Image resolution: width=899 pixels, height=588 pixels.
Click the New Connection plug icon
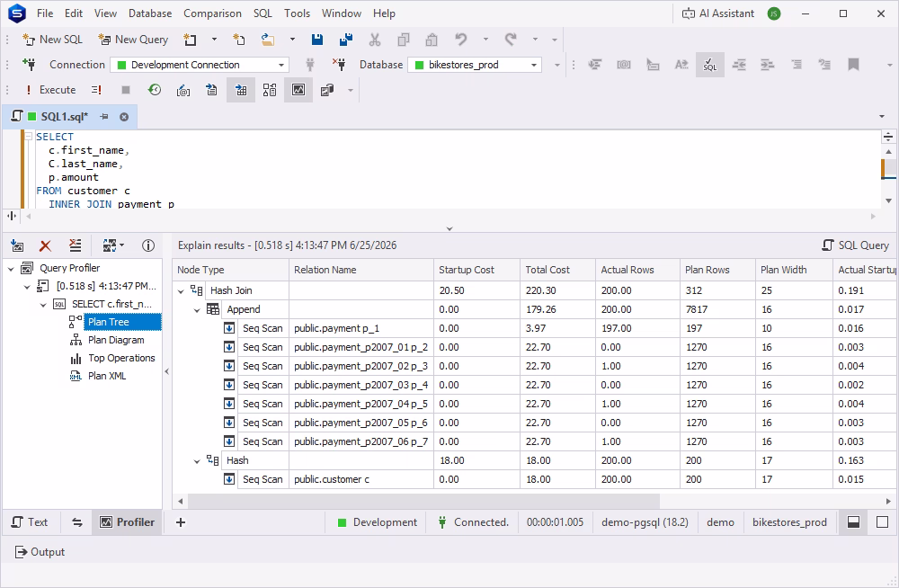coord(29,64)
